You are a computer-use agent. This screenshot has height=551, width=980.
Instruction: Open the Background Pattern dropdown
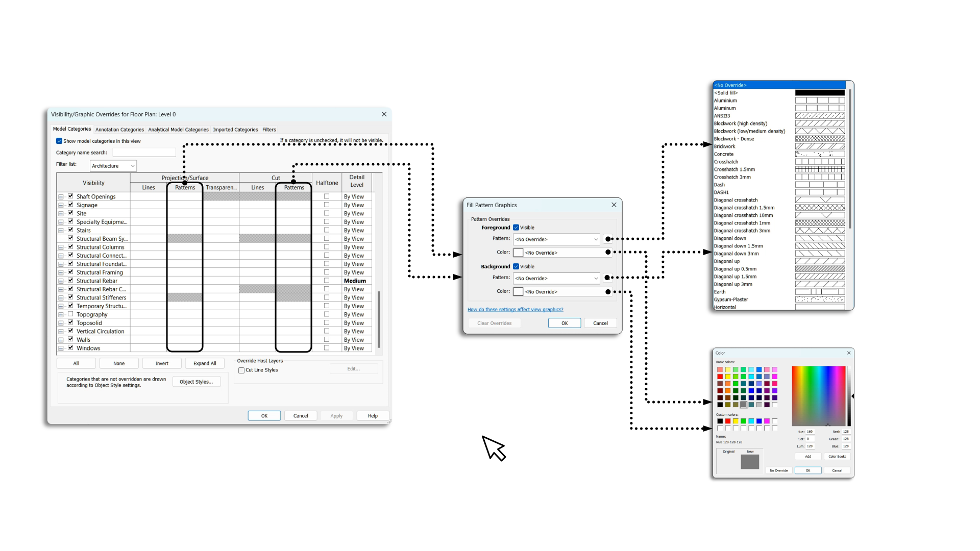(x=556, y=279)
